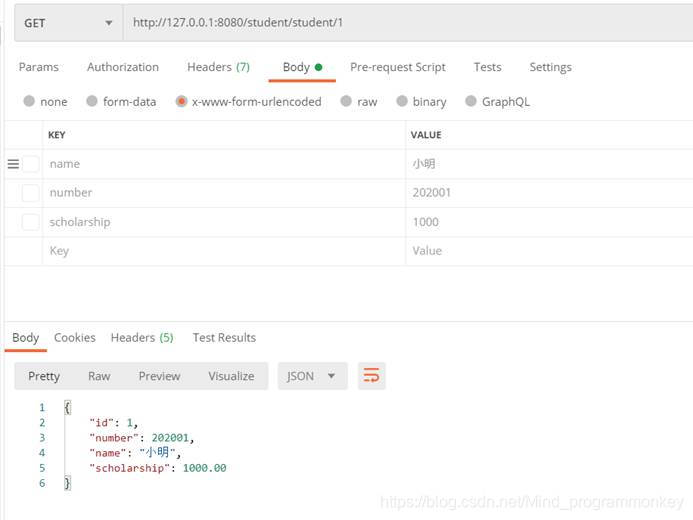This screenshot has height=520, width=693.
Task: Open the Settings tab
Action: coord(550,67)
